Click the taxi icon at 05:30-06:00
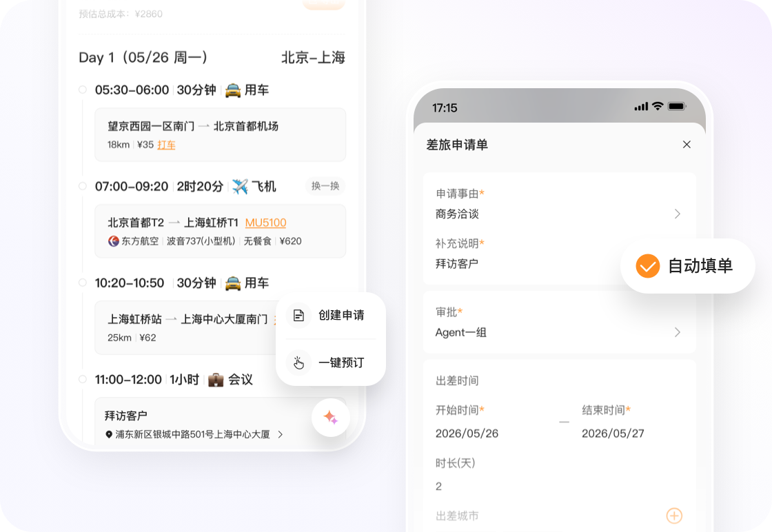The height and width of the screenshot is (532, 772). coord(233,90)
